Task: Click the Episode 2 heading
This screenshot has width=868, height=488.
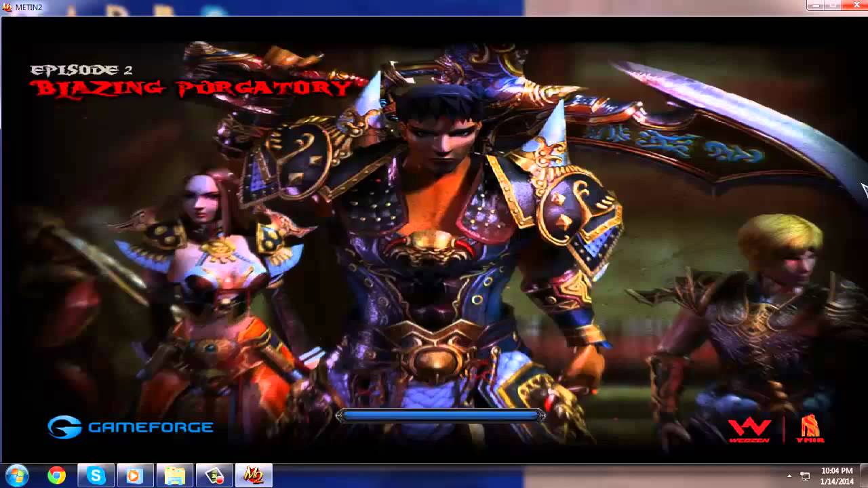Action: [x=81, y=69]
